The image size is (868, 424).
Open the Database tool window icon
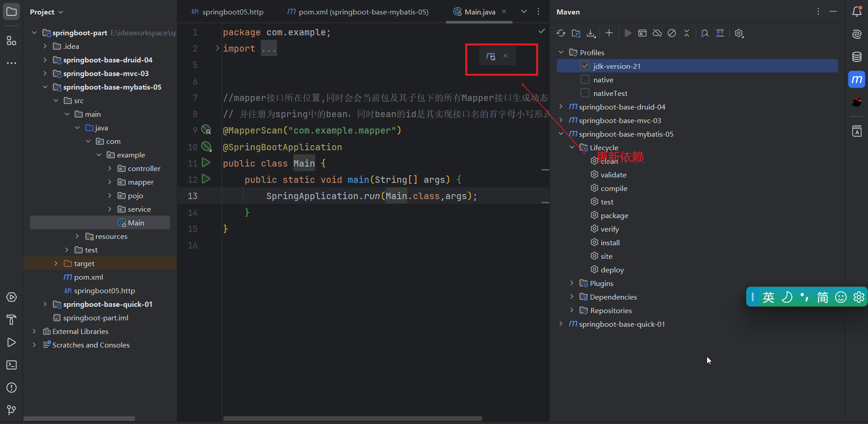[857, 57]
